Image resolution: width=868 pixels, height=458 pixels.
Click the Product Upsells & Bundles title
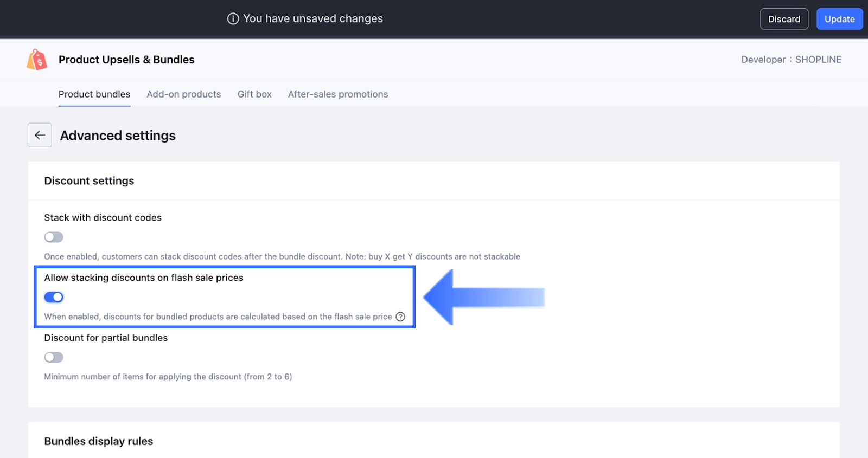point(126,60)
